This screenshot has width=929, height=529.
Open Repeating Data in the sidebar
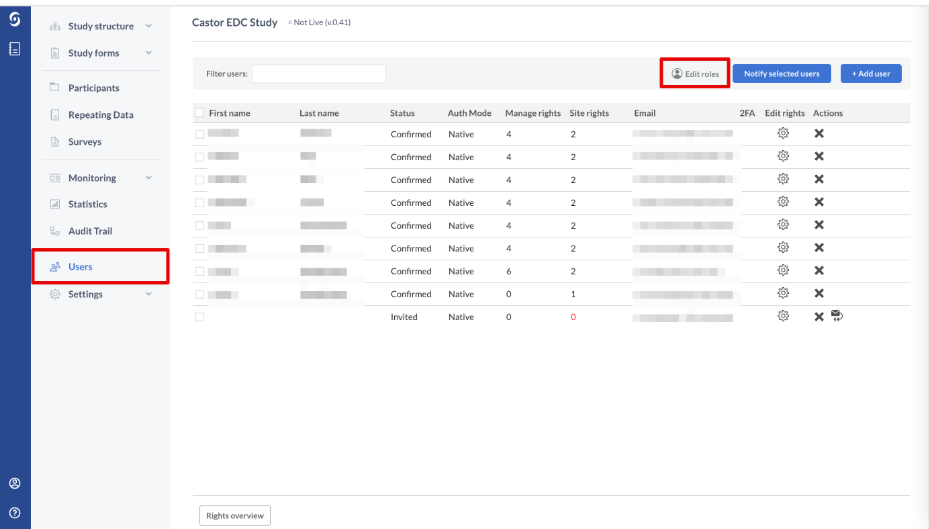click(x=101, y=115)
